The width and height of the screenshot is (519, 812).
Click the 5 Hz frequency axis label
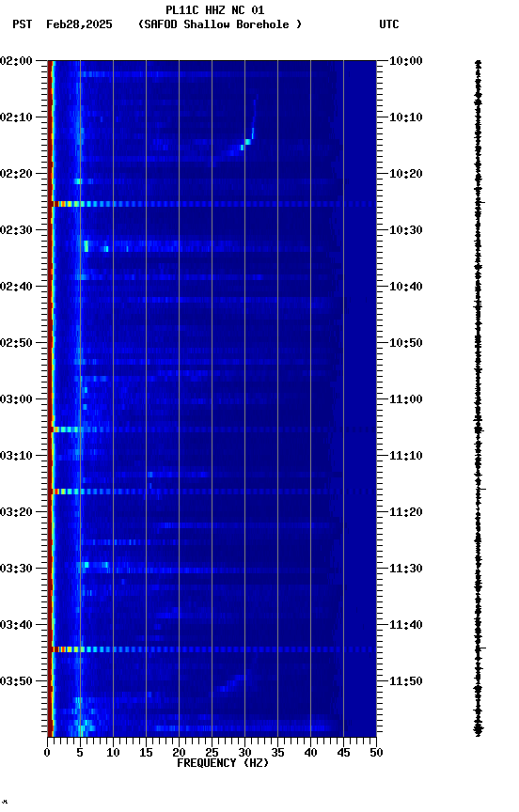(80, 753)
